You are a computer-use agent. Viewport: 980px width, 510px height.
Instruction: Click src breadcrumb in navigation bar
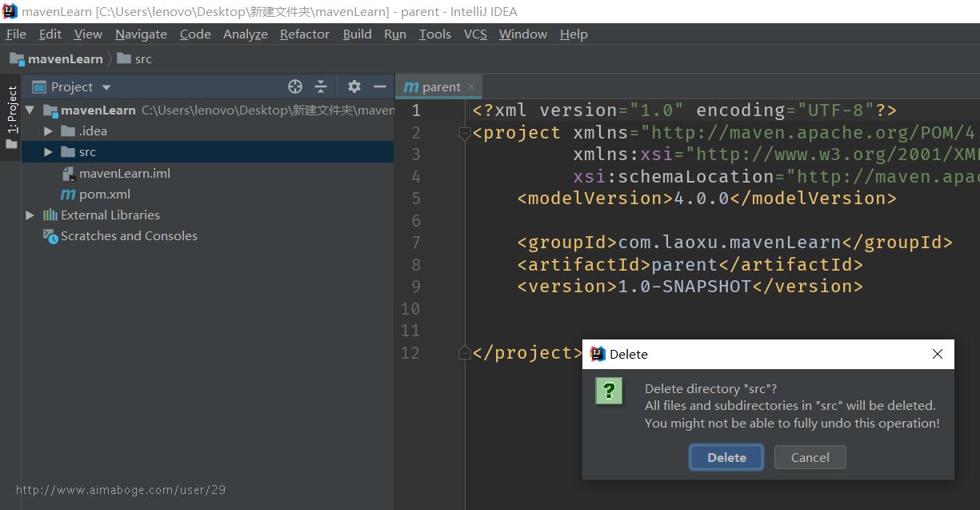click(x=134, y=58)
